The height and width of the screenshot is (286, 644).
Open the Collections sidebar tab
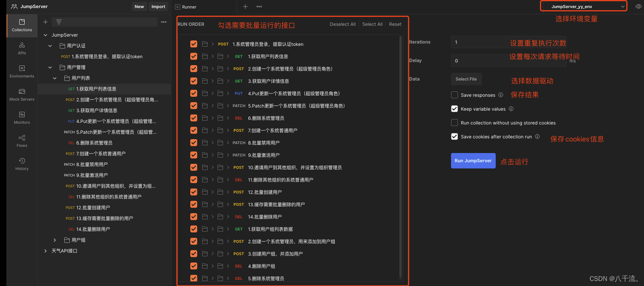[x=22, y=25]
